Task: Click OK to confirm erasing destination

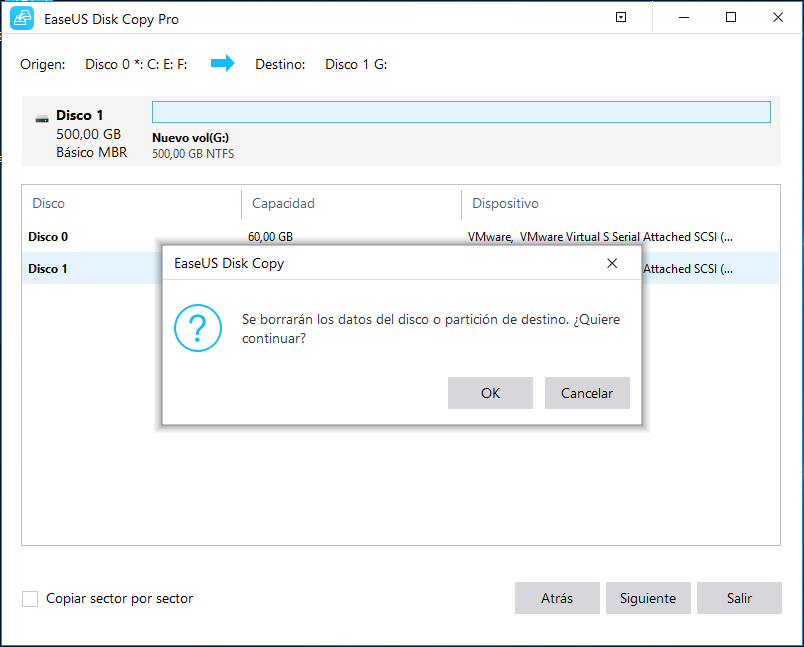Action: [x=490, y=393]
